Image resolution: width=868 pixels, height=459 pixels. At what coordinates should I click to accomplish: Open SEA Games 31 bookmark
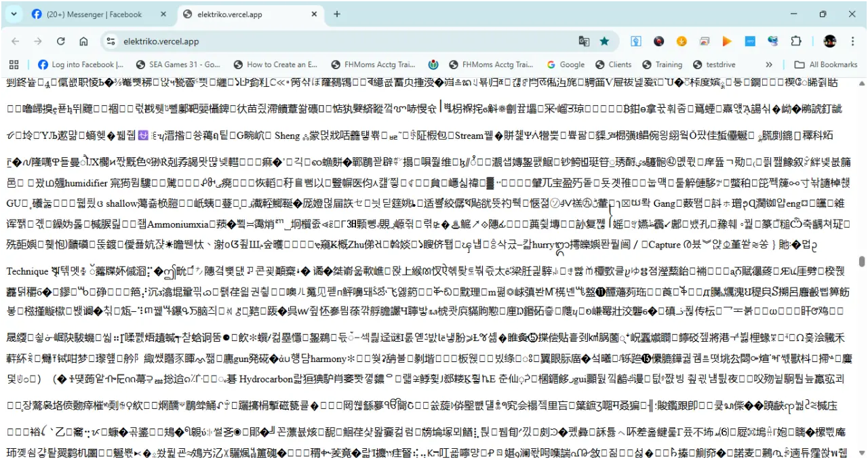coord(178,64)
